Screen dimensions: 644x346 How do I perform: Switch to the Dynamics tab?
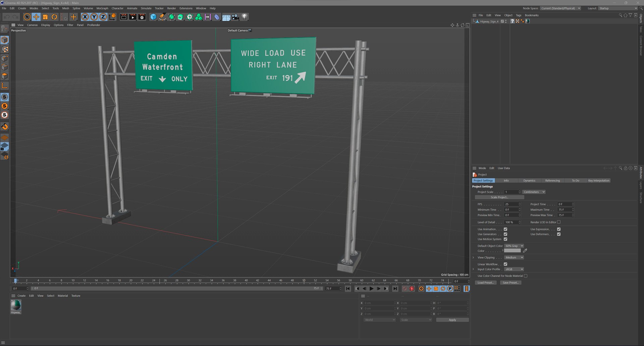[x=529, y=181]
